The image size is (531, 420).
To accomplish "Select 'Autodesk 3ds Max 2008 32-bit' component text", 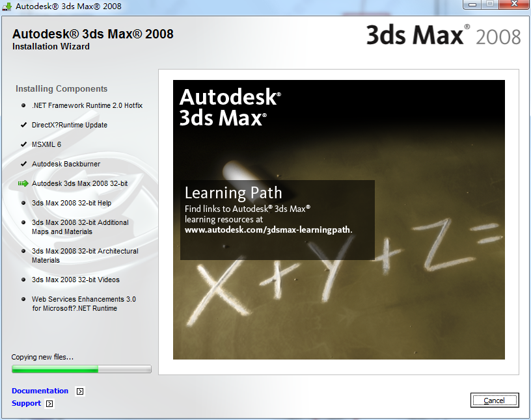I will (79, 183).
